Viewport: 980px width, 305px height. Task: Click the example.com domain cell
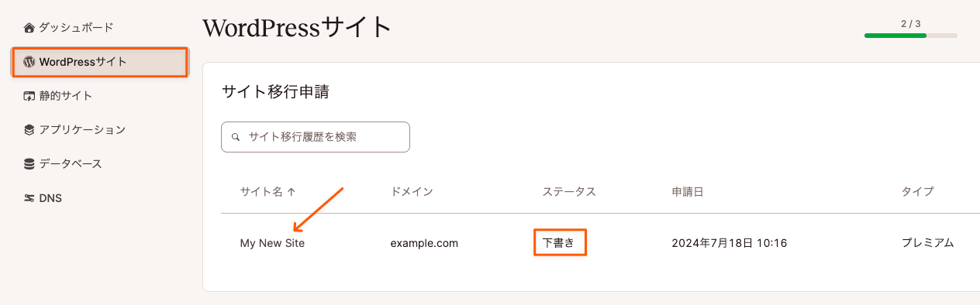(424, 243)
